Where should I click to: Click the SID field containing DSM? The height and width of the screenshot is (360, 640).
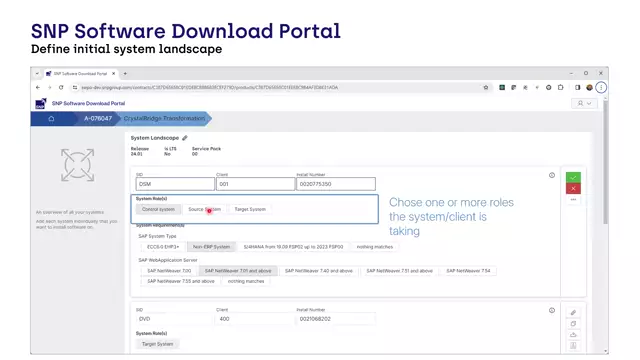175,184
